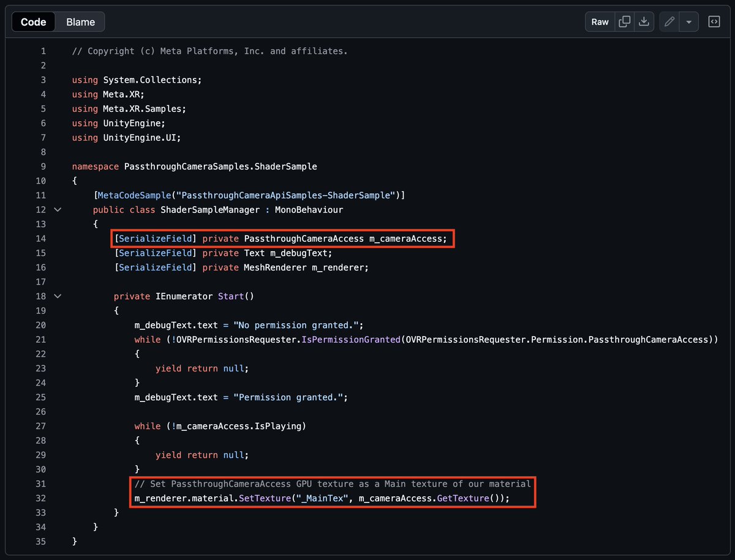Click the Raw button
Viewport: 735px width, 560px height.
tap(599, 21)
